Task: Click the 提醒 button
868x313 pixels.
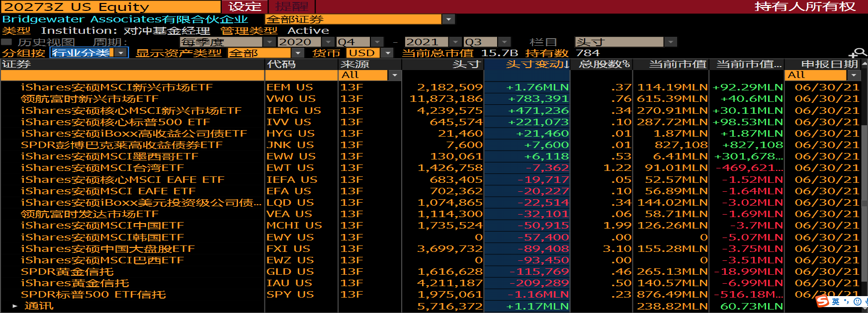Action: click(x=292, y=7)
